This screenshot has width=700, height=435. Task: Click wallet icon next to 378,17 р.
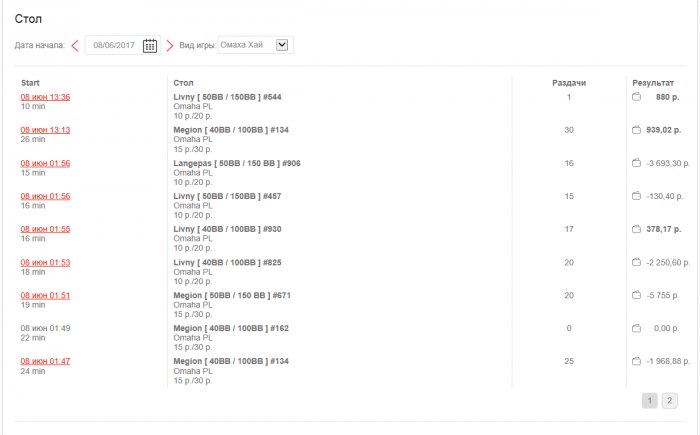(x=636, y=229)
